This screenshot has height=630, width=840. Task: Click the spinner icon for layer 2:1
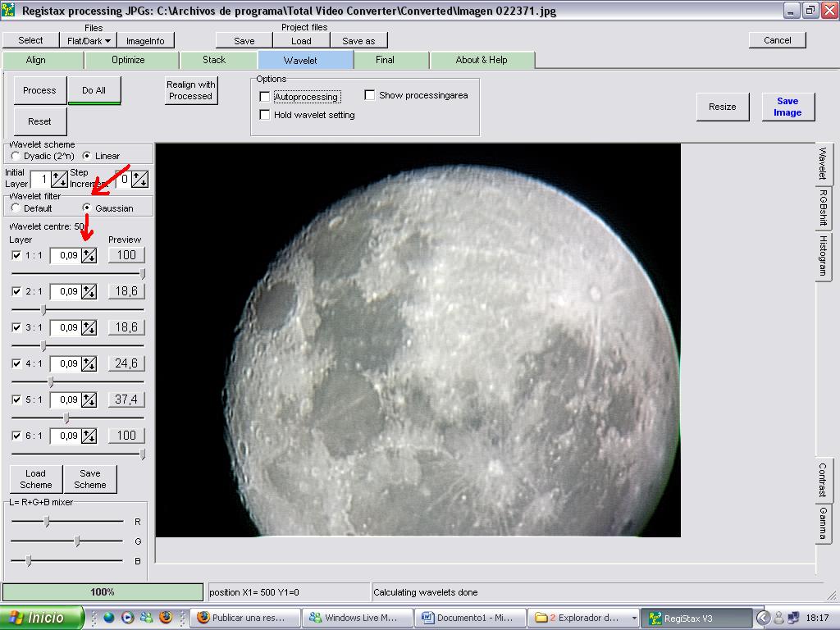point(89,291)
